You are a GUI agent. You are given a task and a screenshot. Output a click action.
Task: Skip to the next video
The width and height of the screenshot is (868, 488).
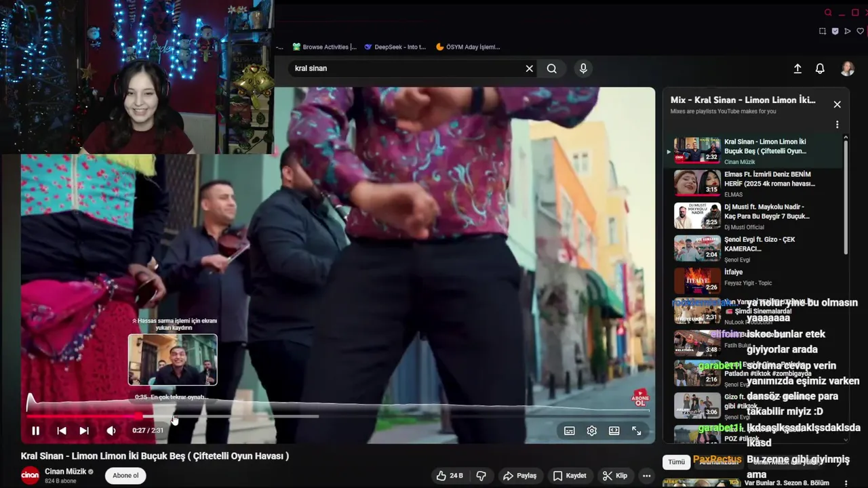84,430
